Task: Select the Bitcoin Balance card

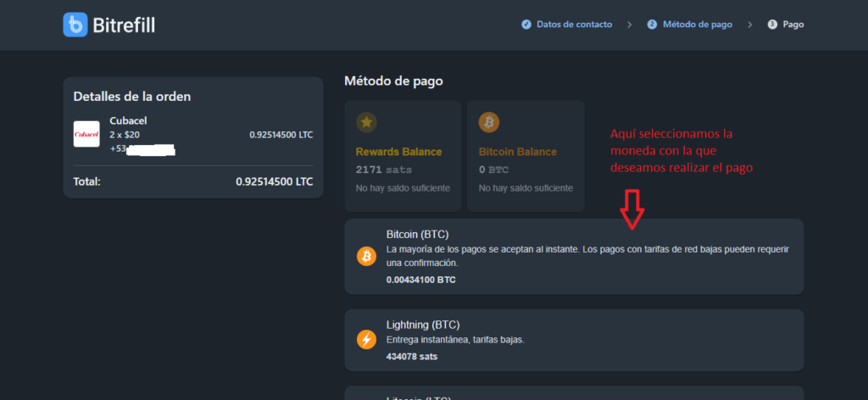Action: pyautogui.click(x=526, y=156)
